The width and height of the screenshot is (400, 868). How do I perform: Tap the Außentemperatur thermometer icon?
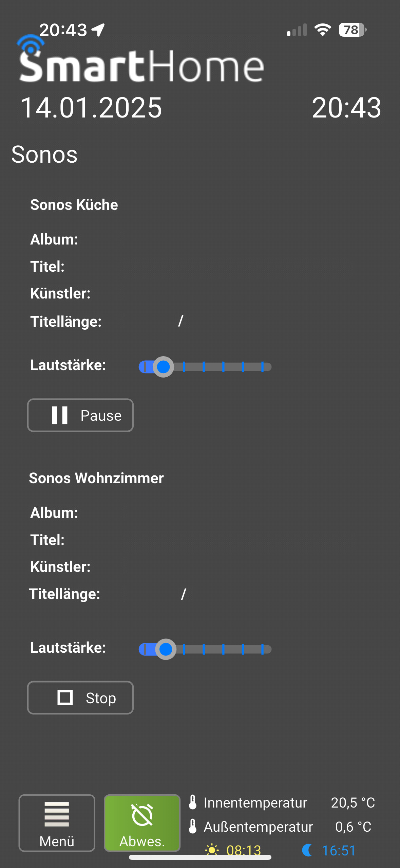[x=193, y=826]
